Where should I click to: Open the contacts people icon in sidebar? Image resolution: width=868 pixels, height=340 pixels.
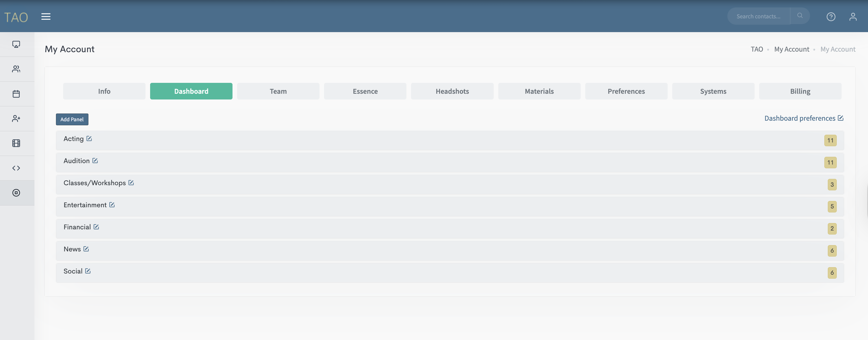coord(16,69)
